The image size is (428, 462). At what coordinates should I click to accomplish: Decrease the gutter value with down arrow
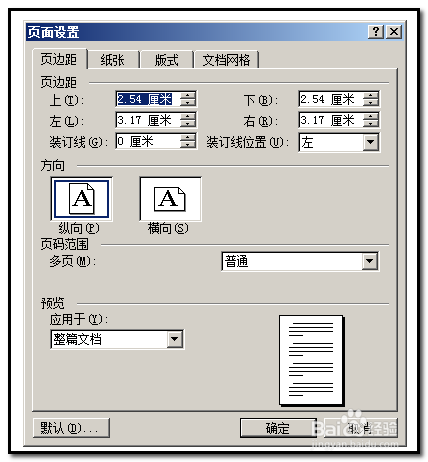point(188,145)
